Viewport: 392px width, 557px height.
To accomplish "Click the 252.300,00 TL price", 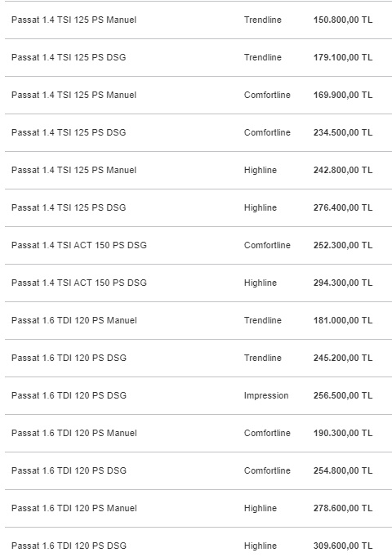I will (x=343, y=246).
